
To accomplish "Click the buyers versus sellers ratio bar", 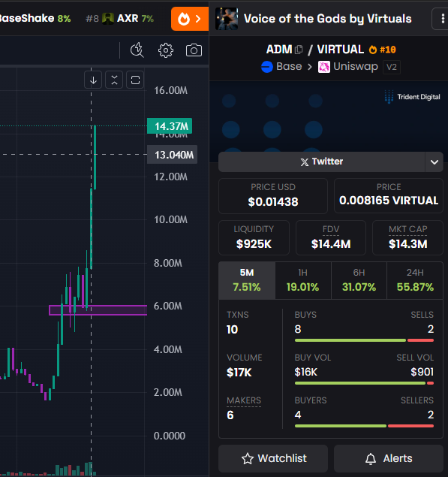I will [x=364, y=426].
